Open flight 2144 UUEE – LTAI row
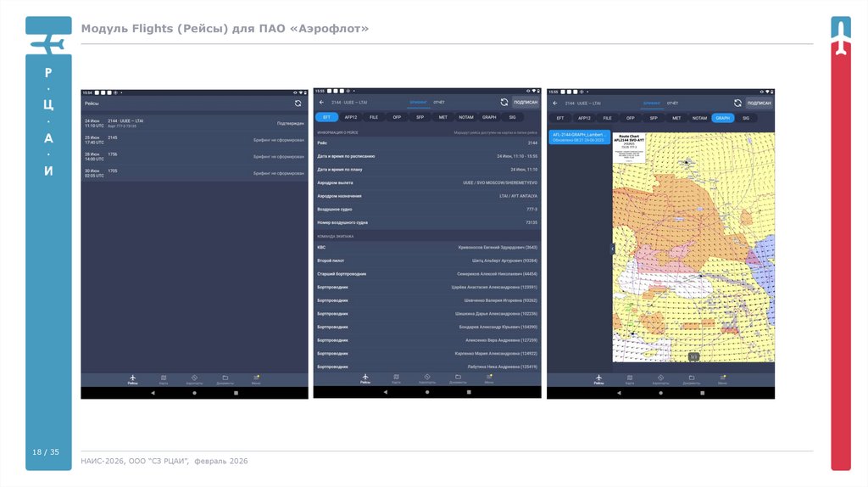The image size is (868, 487). click(x=194, y=123)
